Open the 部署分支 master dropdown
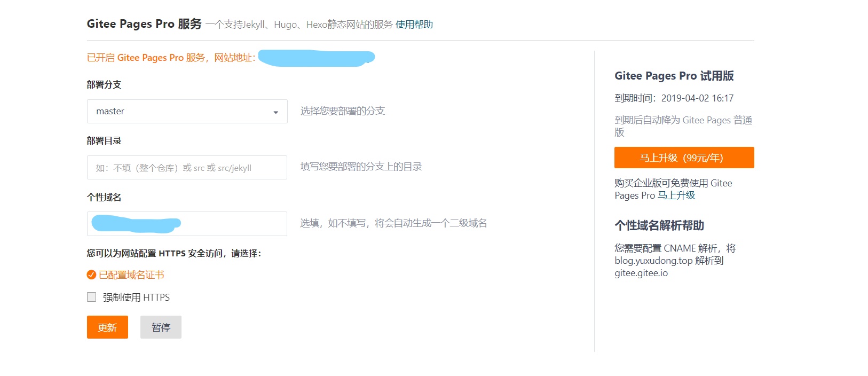This screenshot has height=376, width=868. click(187, 111)
